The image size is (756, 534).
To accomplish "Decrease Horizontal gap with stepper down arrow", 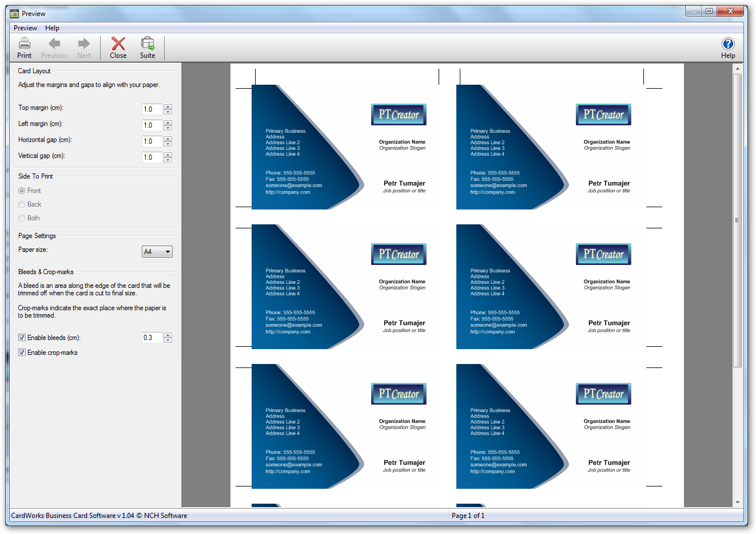I will pyautogui.click(x=168, y=144).
